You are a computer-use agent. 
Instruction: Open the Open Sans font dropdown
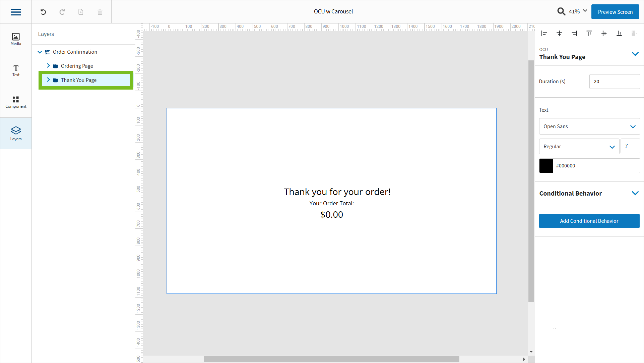pos(633,126)
